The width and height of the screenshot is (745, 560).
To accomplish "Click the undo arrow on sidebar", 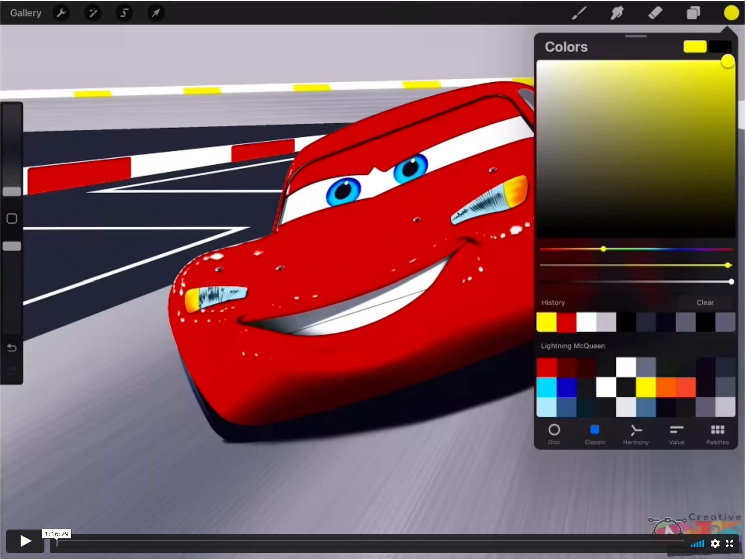I will (x=12, y=348).
